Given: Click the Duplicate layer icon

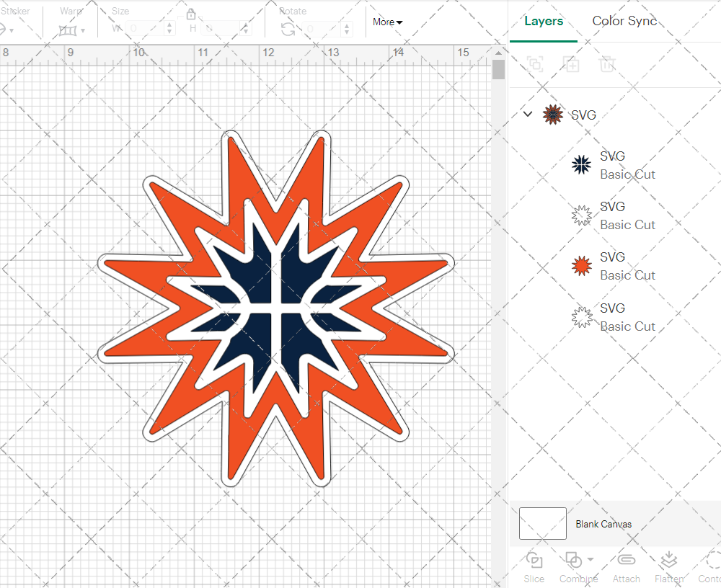Looking at the screenshot, I should (571, 64).
